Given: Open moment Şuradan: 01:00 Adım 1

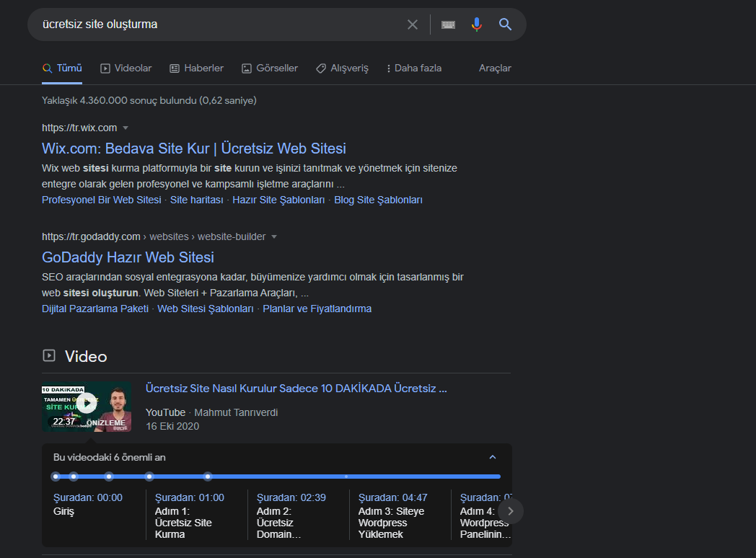Looking at the screenshot, I should click(190, 515).
